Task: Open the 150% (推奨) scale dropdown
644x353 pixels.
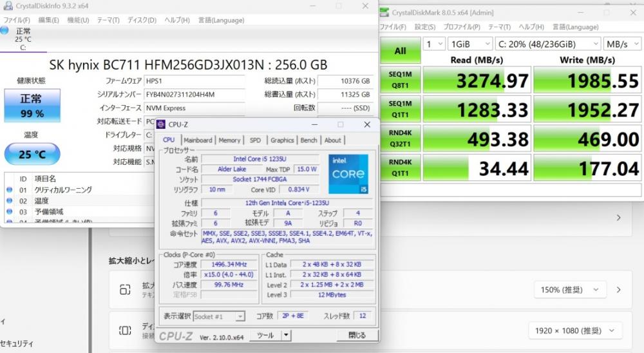Action: 569,290
